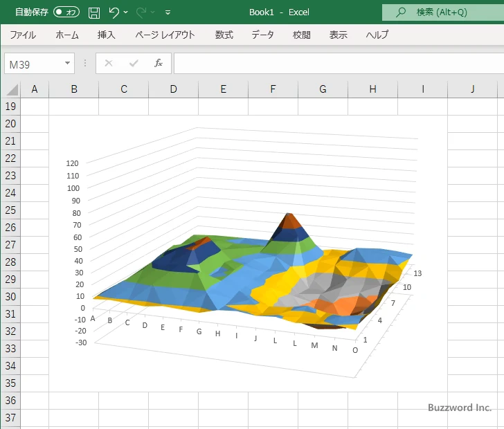504x429 pixels.
Task: Open the ファイル tab
Action: click(x=23, y=35)
